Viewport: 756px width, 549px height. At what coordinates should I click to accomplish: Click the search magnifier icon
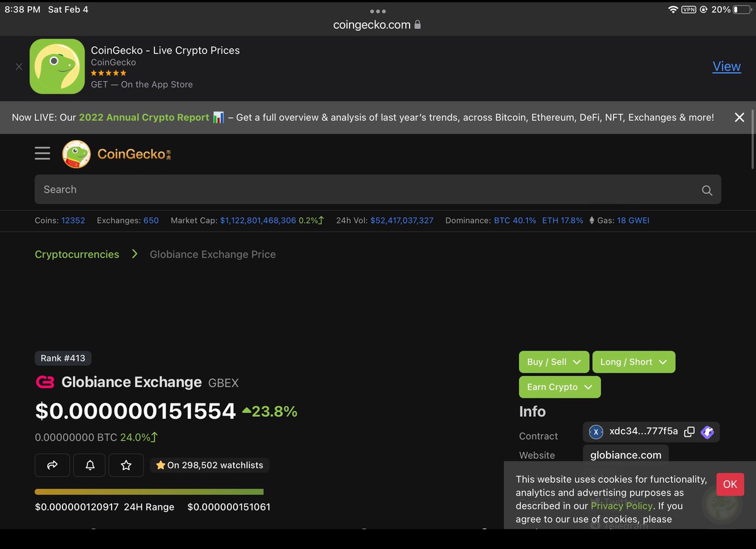[x=707, y=190]
